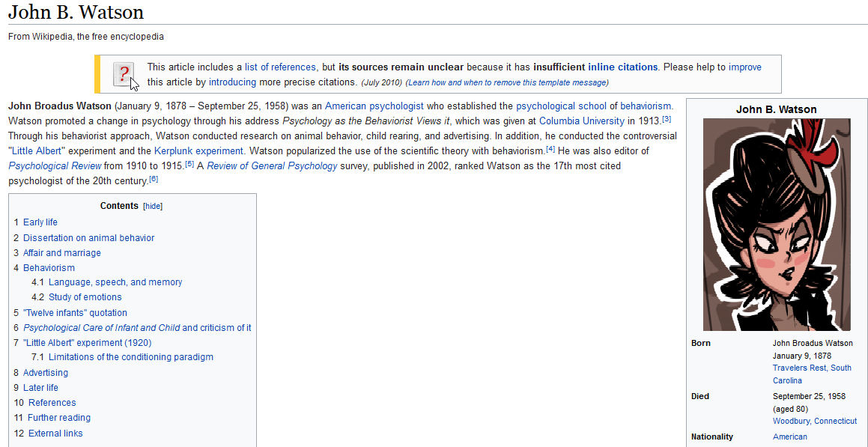Follow the 'American psychologist' link
Viewport: 868px width, 447px height.
pos(374,106)
